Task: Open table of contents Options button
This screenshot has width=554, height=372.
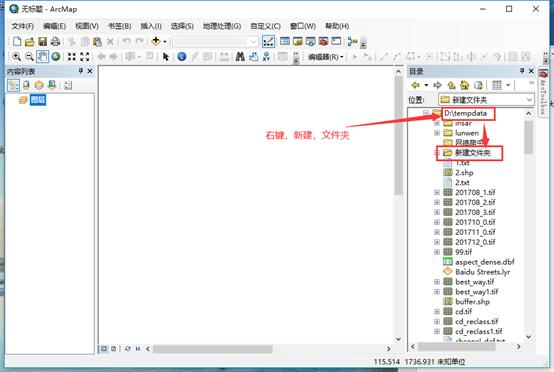Action: tap(68, 85)
